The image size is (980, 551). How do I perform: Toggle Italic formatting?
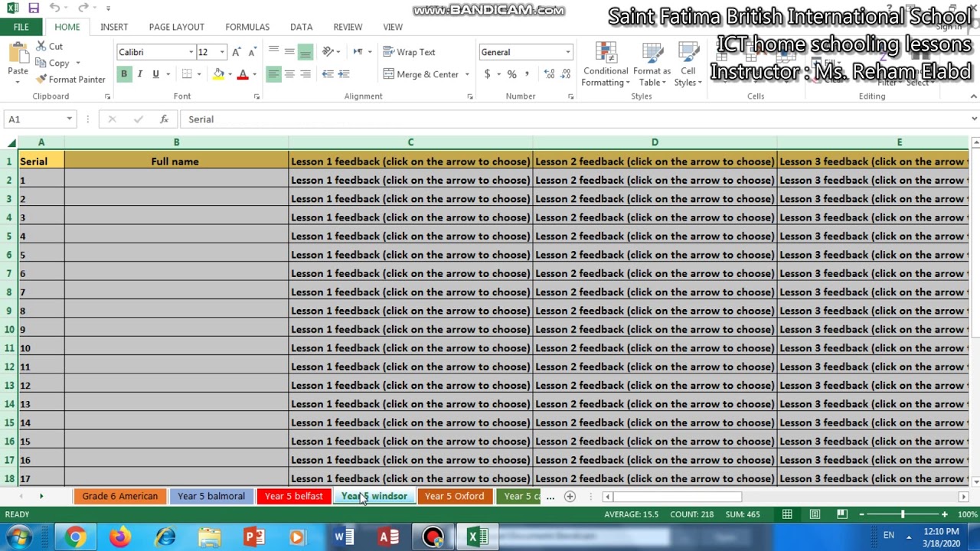[x=140, y=74]
